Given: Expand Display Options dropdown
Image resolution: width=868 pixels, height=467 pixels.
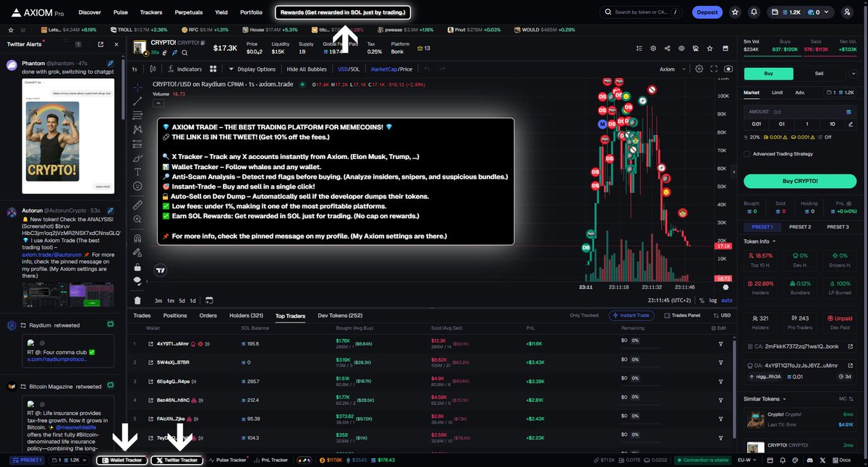Looking at the screenshot, I should click(x=252, y=69).
